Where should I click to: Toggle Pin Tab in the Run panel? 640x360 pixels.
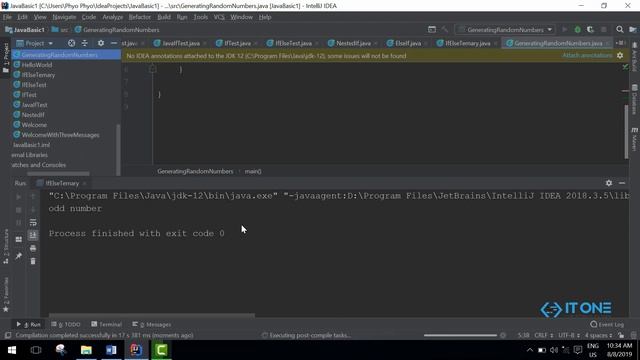pos(19,256)
